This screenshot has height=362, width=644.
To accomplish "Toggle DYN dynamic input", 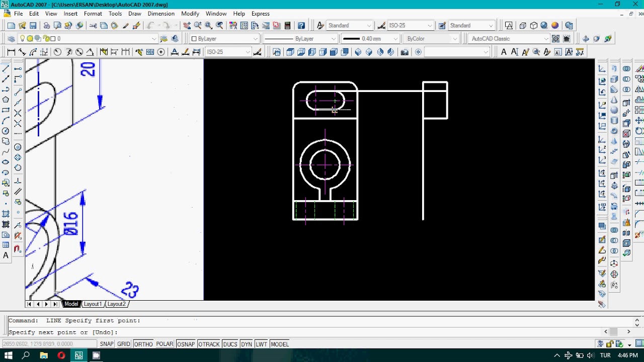I will click(247, 344).
